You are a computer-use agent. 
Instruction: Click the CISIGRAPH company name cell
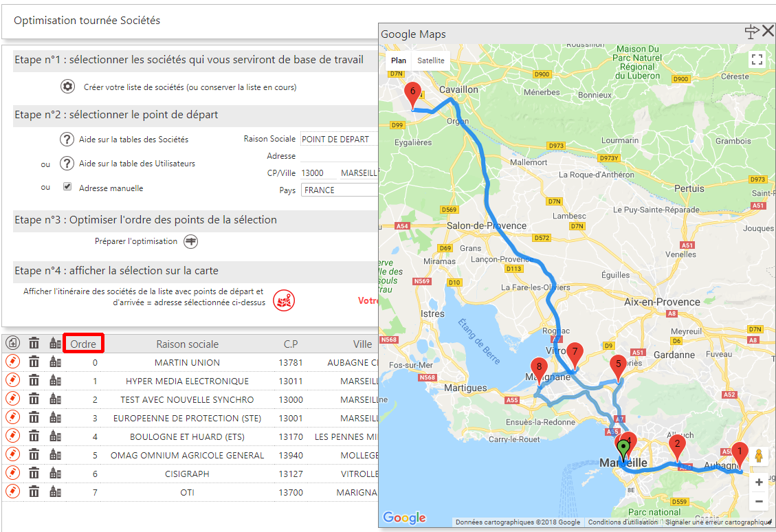pyautogui.click(x=187, y=474)
